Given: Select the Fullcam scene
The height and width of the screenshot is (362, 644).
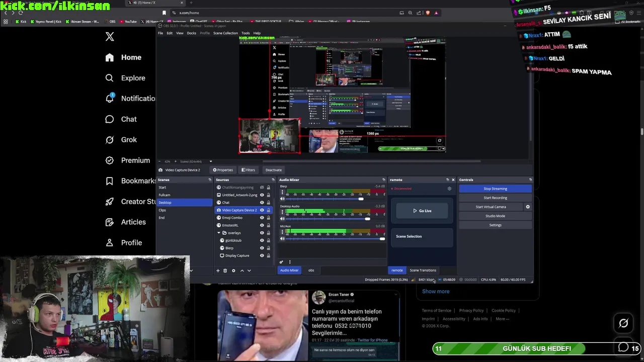Looking at the screenshot, I should (185, 195).
